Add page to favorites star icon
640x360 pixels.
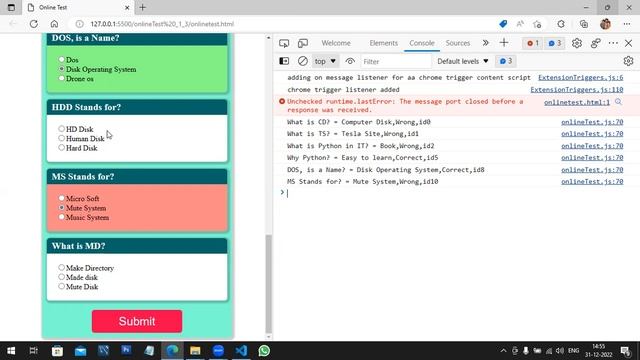tap(537, 24)
